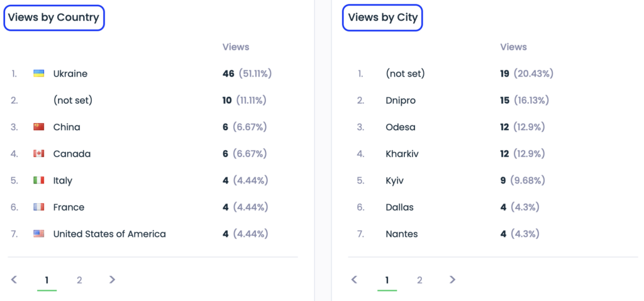This screenshot has width=644, height=301.
Task: Go to next page of country views
Action: point(112,280)
